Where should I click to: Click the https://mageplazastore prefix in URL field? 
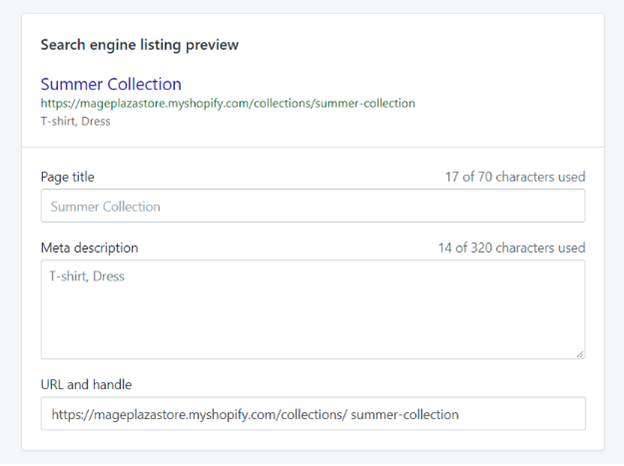[x=119, y=415]
